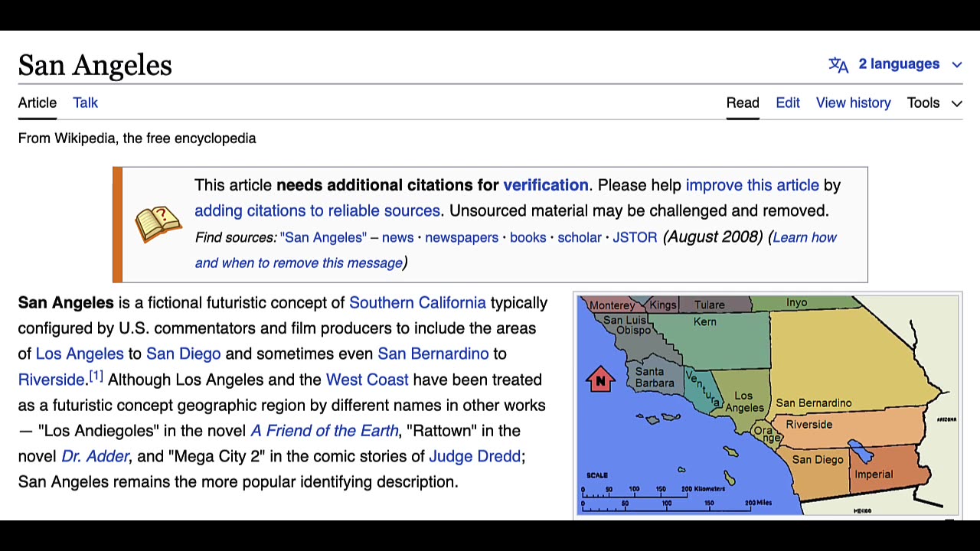This screenshot has height=551, width=980.
Task: Click the '(August 2008)' date text
Action: tap(713, 236)
